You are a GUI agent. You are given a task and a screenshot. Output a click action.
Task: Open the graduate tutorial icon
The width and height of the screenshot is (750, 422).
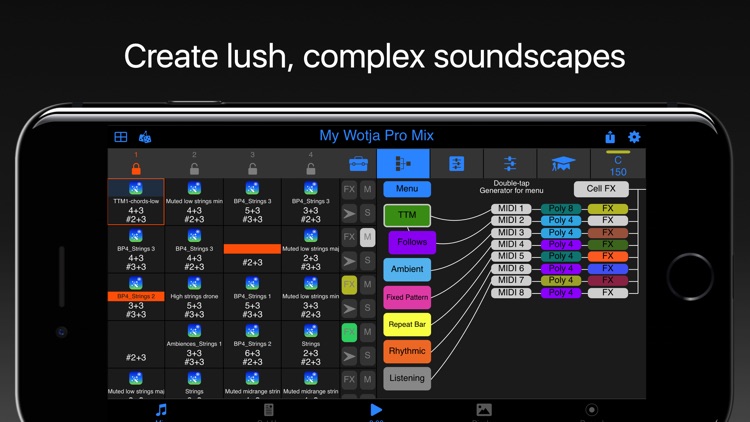(x=563, y=164)
